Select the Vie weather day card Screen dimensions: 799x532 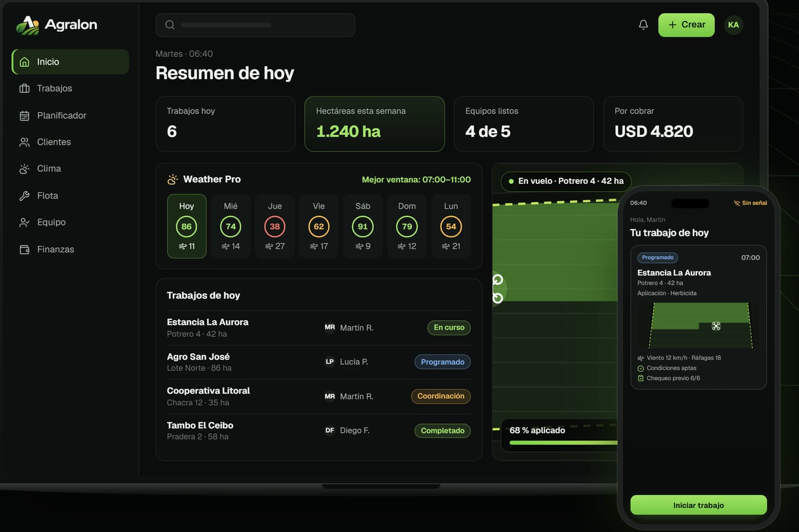(318, 226)
